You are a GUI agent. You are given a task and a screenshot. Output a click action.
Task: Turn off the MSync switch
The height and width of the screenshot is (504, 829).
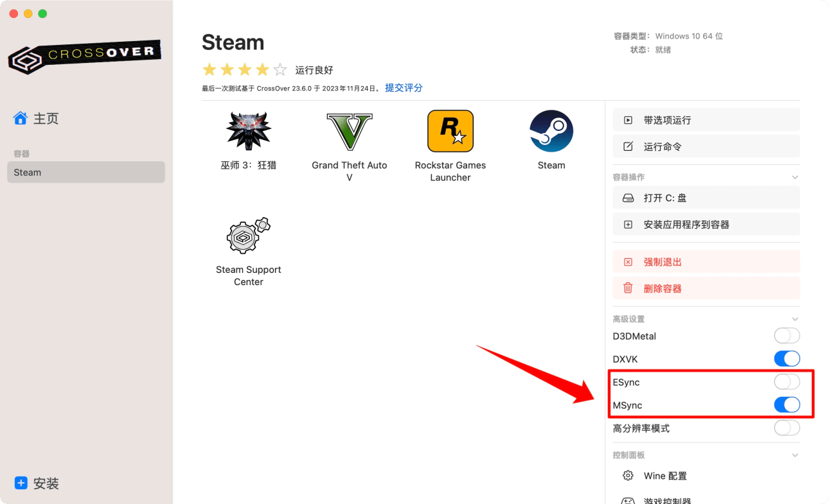coord(787,405)
